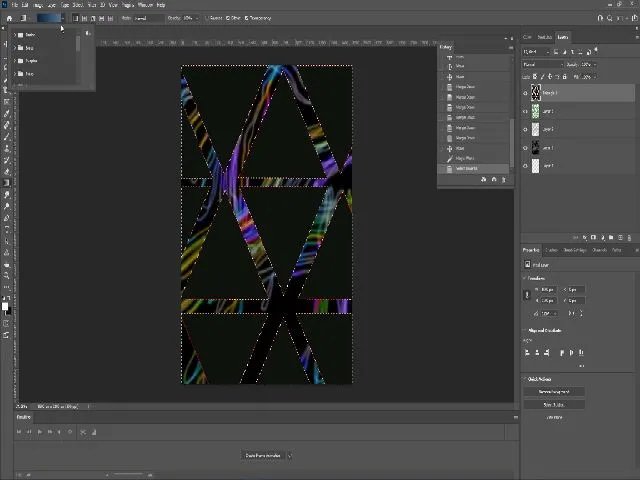Delete current state in History panel
Screen dimensions: 640x480
(504, 180)
